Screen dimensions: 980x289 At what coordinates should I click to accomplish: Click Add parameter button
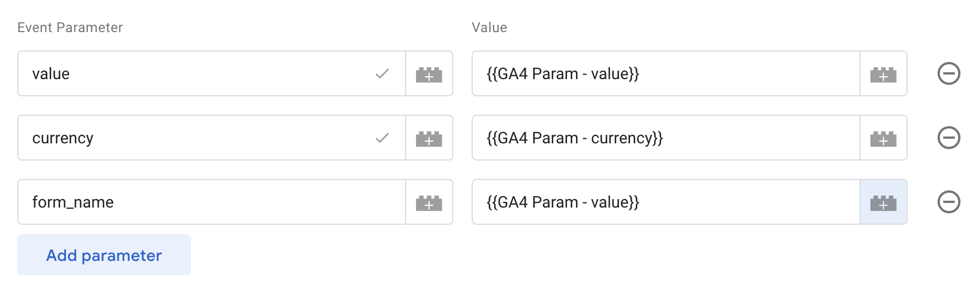point(104,255)
